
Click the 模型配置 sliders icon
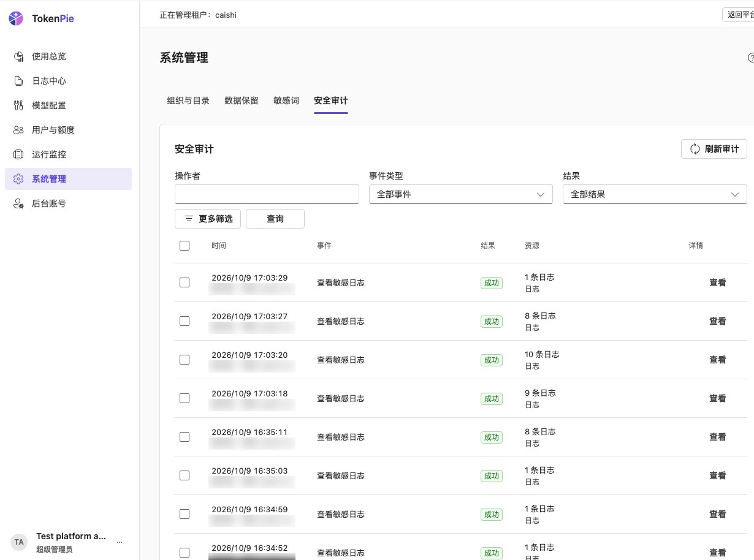tap(18, 105)
